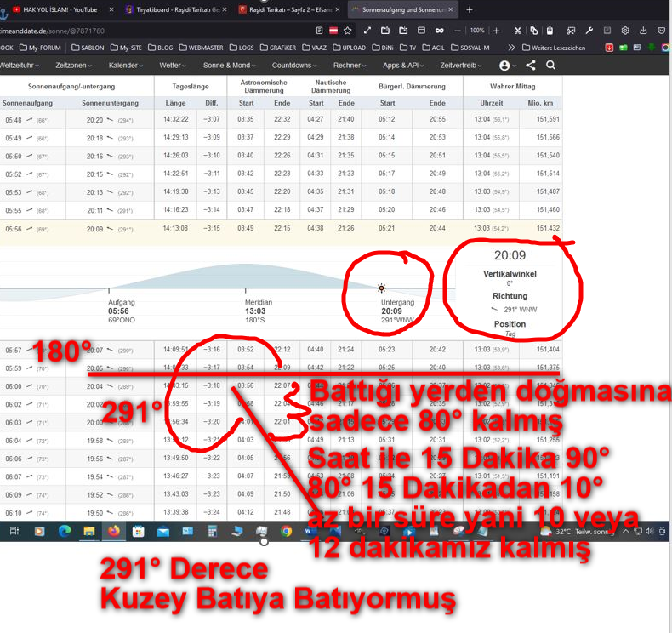Open Google Chrome from the taskbar

[x=287, y=531]
